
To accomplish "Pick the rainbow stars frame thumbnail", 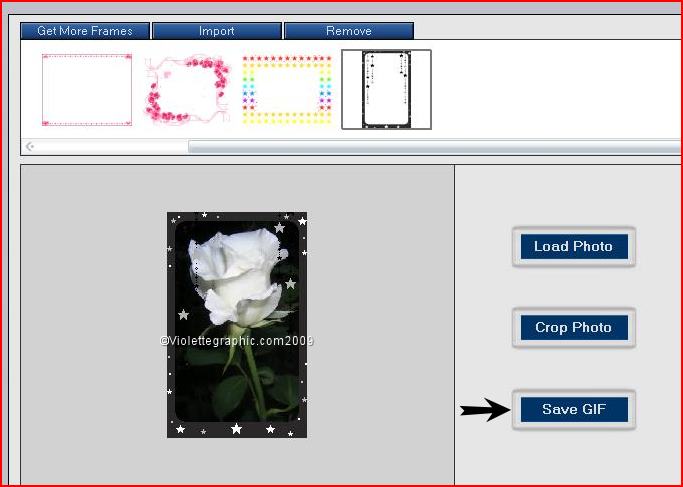I will 286,90.
